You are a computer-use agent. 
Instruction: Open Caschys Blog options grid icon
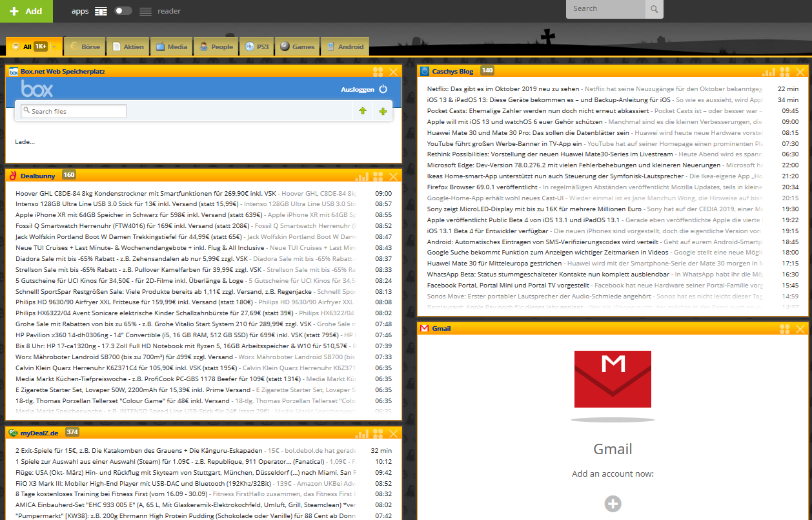tap(785, 72)
